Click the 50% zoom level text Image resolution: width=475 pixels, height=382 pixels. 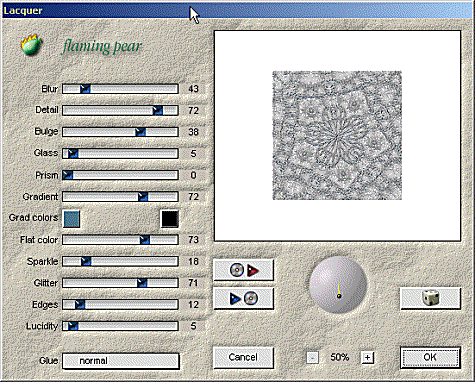pyautogui.click(x=340, y=358)
